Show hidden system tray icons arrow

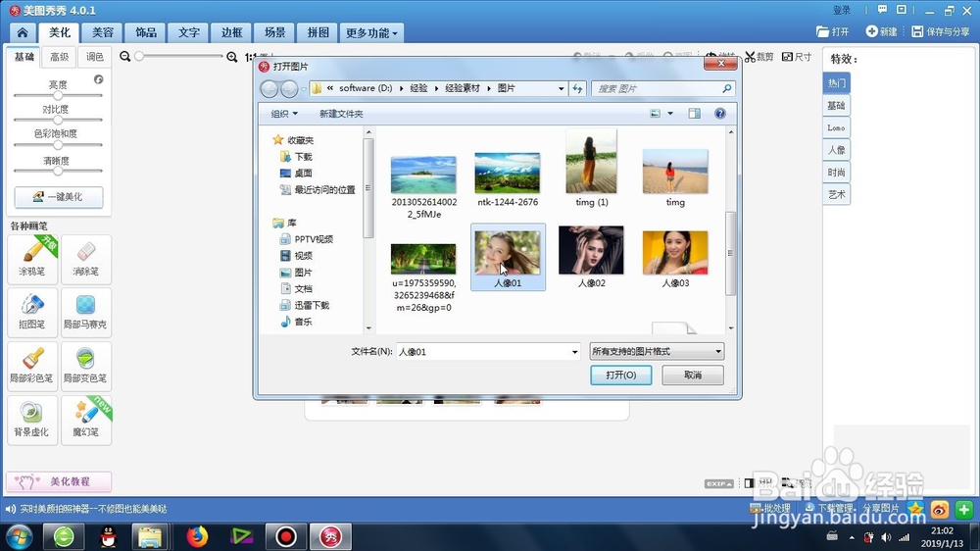click(x=852, y=537)
